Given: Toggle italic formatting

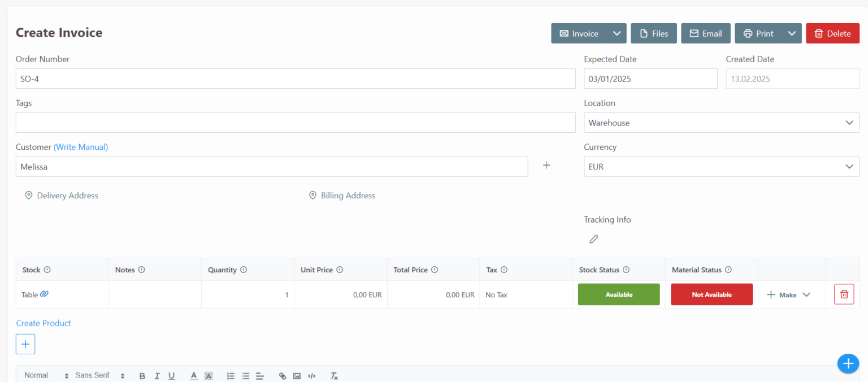Looking at the screenshot, I should (157, 375).
